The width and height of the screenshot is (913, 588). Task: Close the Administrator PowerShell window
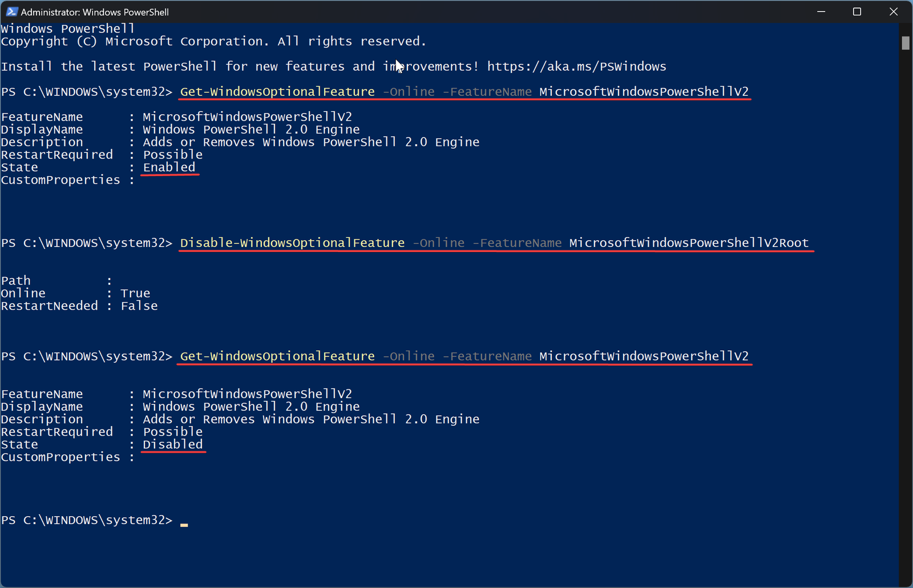(894, 11)
